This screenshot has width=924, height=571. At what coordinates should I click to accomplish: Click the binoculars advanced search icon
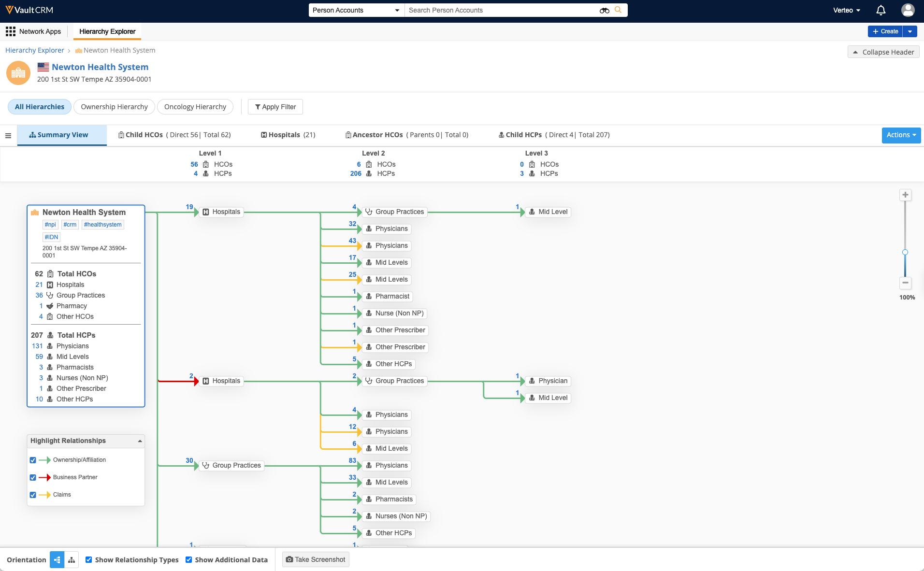point(604,10)
